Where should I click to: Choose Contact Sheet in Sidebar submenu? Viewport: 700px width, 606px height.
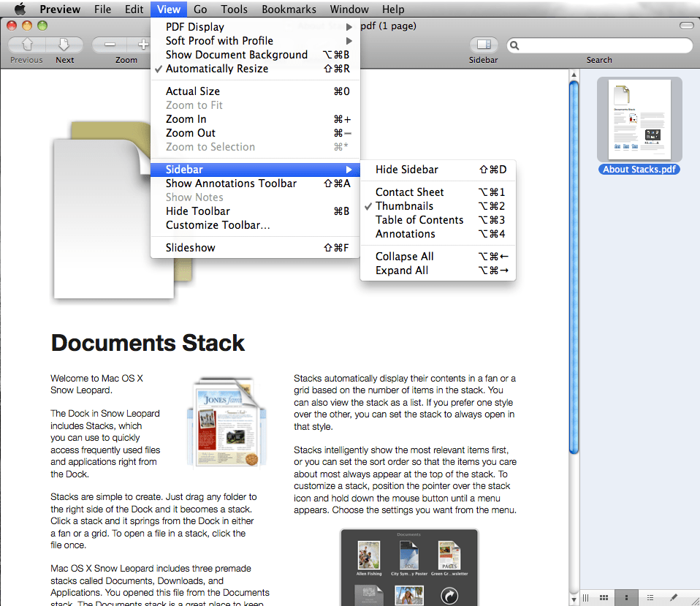click(438, 192)
